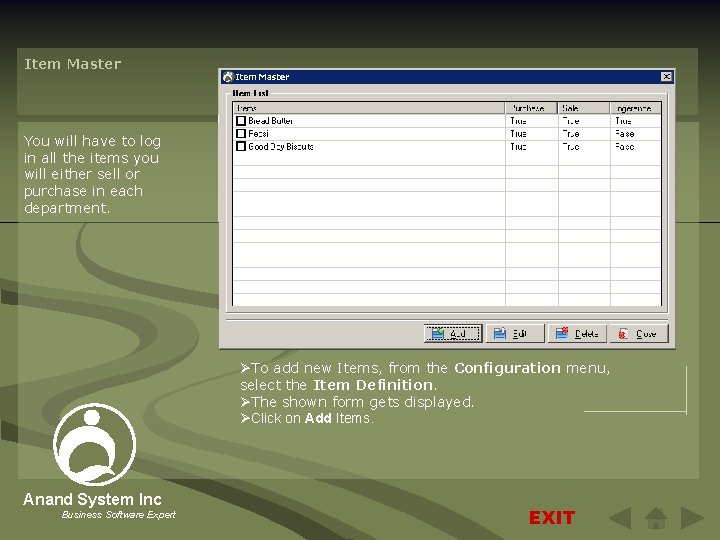Click the Ingredients column header

636,108
